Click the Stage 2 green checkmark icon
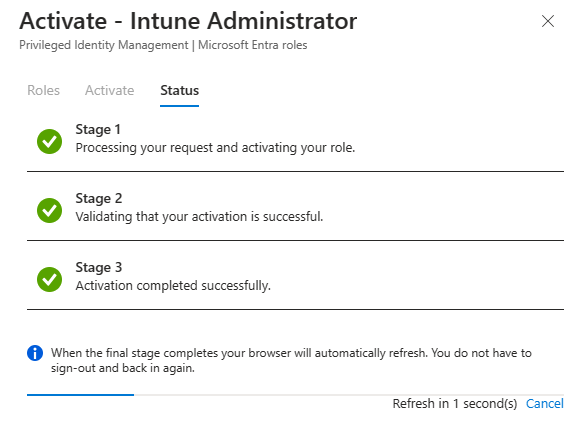Viewport: 581px width, 443px height. click(x=49, y=210)
